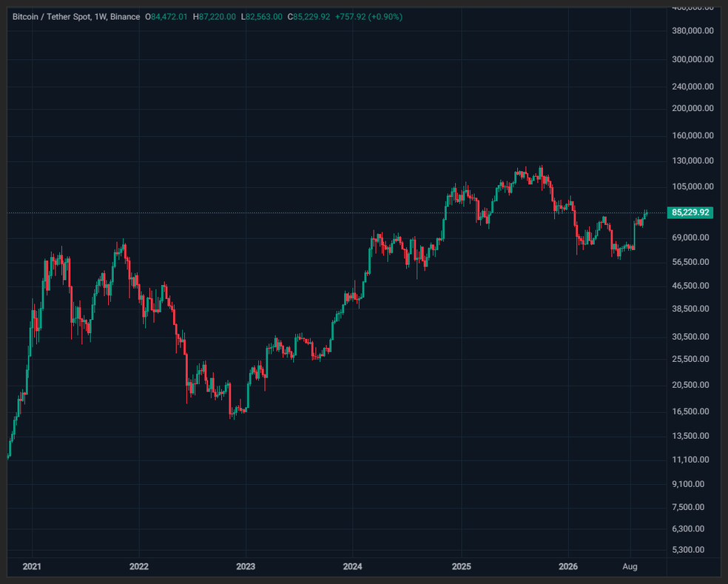
Task: Click the 69,000.00 price axis label
Action: click(690, 238)
